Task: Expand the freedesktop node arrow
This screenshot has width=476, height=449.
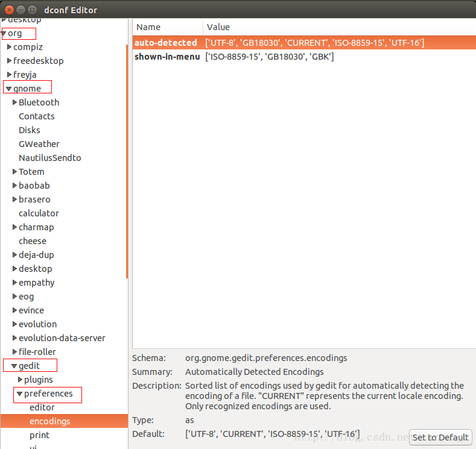Action: pyautogui.click(x=9, y=61)
